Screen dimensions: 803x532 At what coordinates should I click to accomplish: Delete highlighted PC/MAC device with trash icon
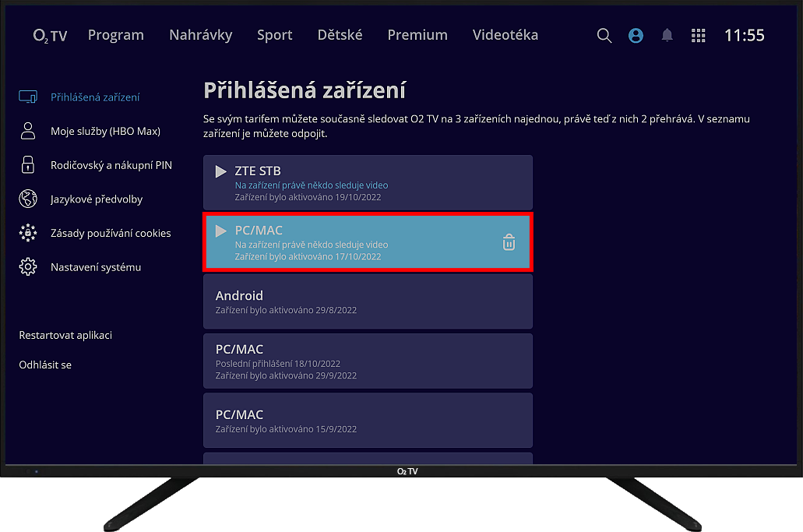509,243
